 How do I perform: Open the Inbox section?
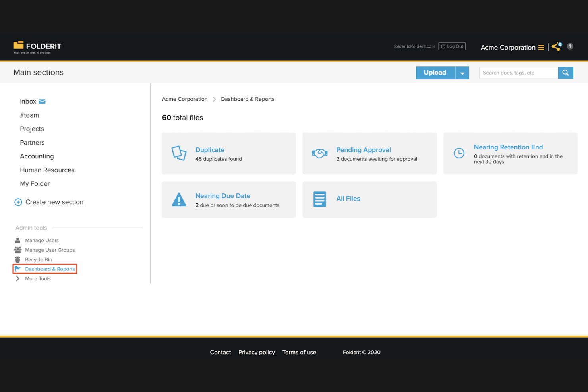click(28, 101)
